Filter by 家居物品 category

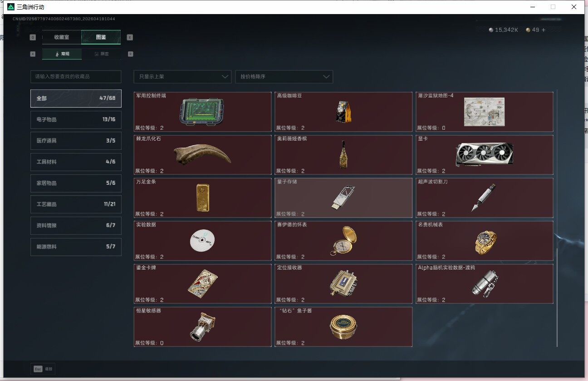(76, 183)
